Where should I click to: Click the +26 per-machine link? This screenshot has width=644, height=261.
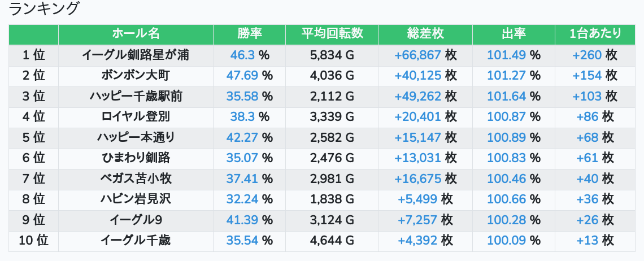point(587,220)
